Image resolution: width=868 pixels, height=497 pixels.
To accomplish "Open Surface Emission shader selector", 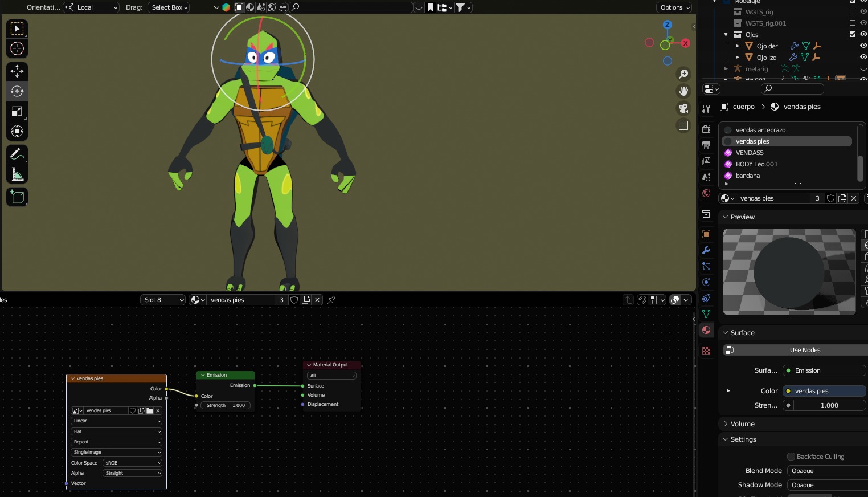I will (824, 370).
